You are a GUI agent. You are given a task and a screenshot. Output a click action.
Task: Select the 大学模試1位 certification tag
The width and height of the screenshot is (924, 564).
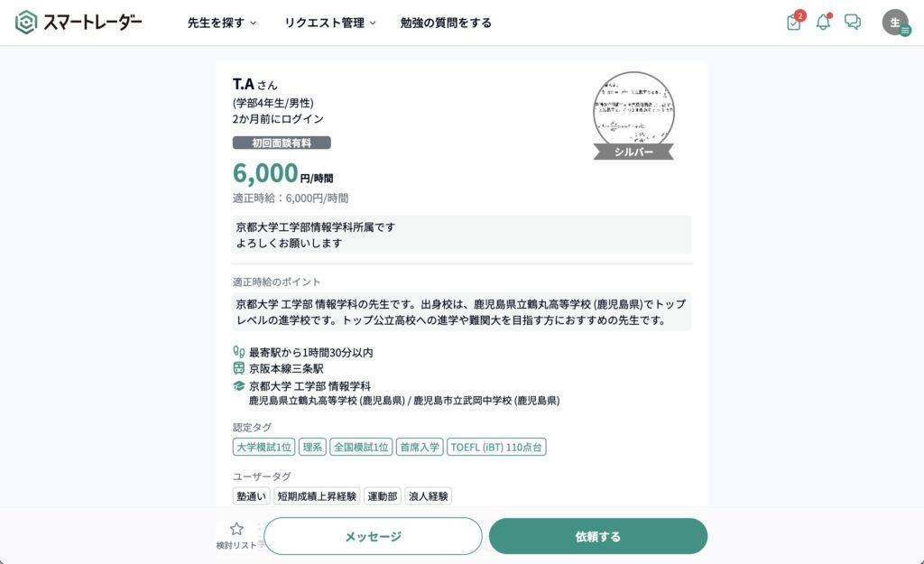point(263,447)
